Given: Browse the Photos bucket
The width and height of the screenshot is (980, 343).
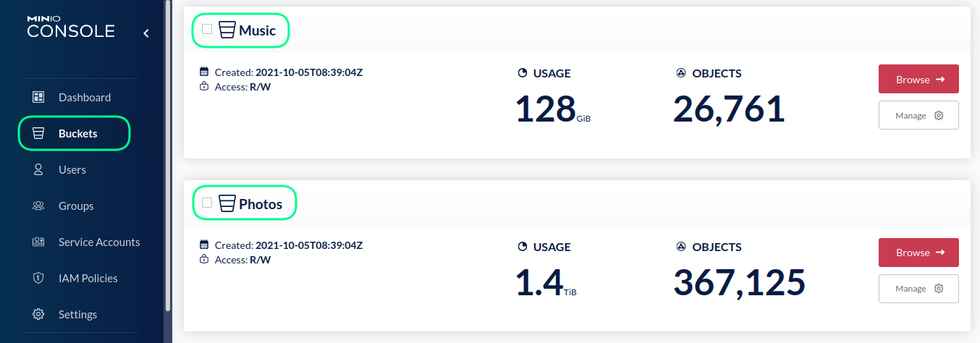Looking at the screenshot, I should 918,253.
